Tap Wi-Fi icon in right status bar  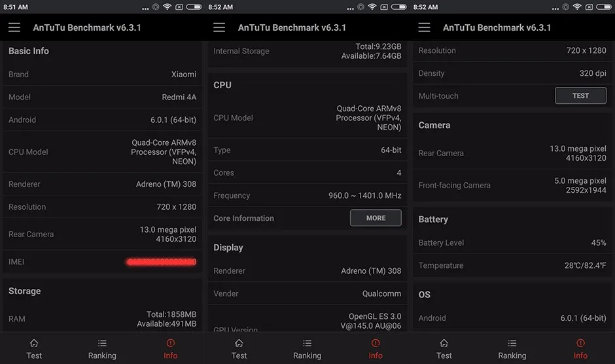click(x=577, y=7)
